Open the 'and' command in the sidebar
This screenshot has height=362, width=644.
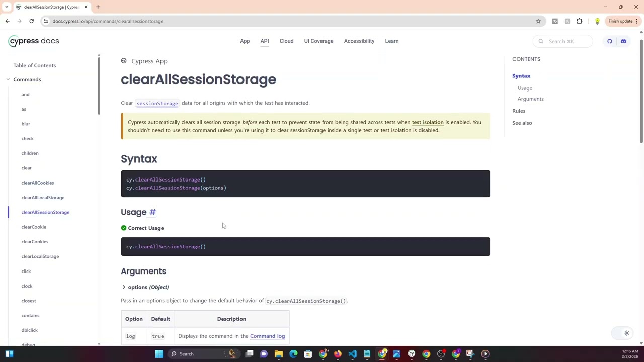[25, 95]
